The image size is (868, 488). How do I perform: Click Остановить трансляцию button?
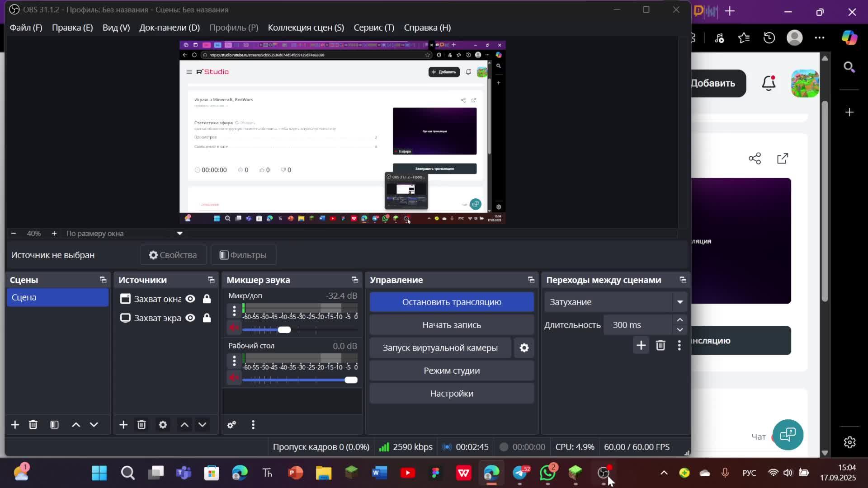pyautogui.click(x=451, y=302)
